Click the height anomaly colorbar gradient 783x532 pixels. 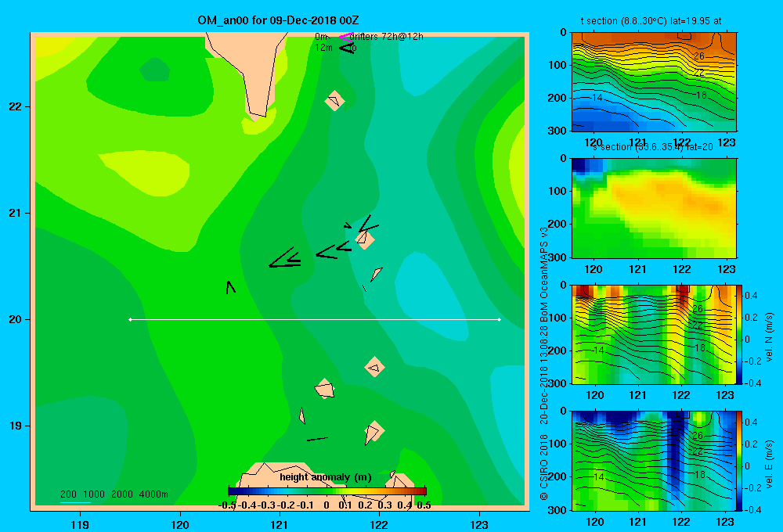pos(327,491)
